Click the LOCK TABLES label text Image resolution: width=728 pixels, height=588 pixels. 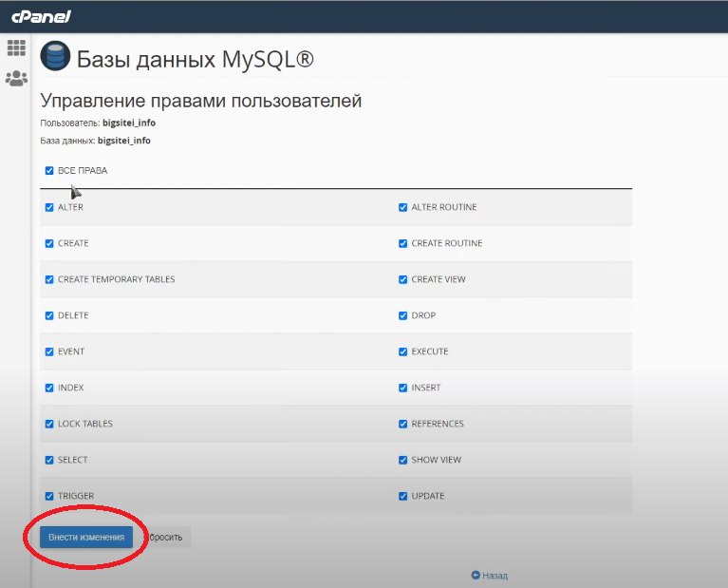[85, 424]
